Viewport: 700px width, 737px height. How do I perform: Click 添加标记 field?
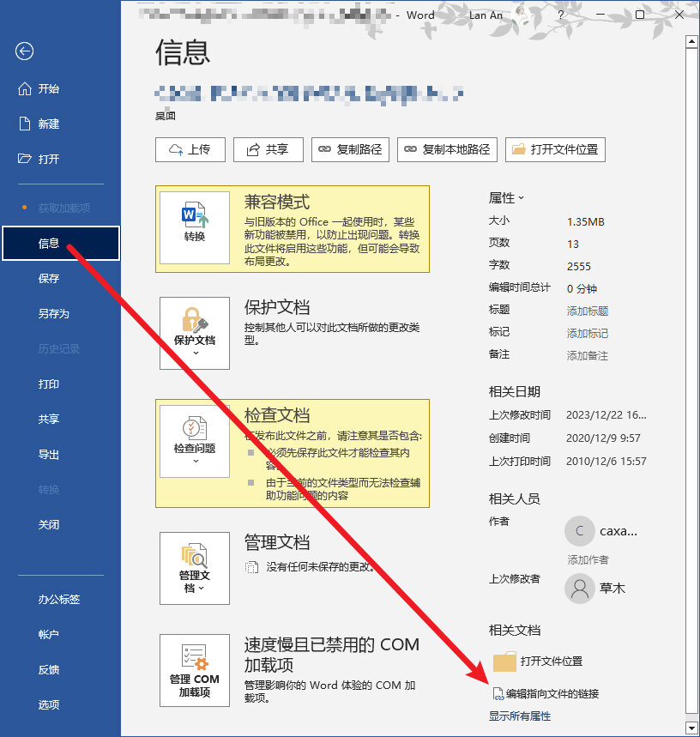click(x=588, y=333)
